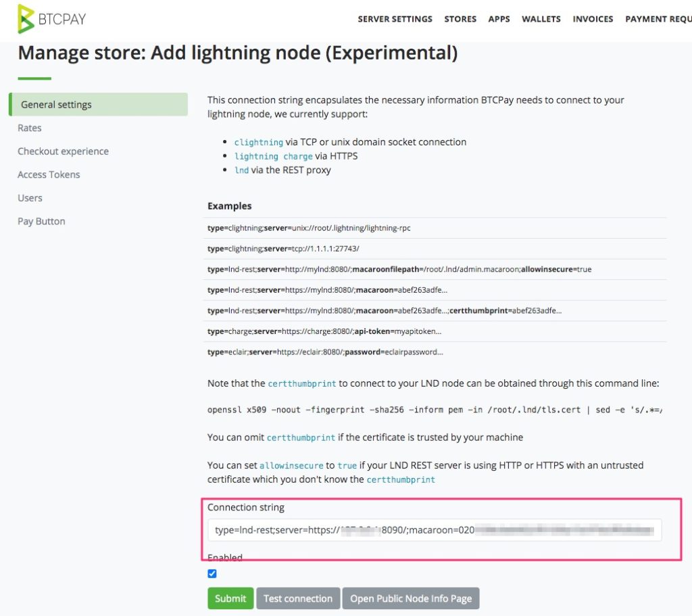The width and height of the screenshot is (692, 616).
Task: Open the Pay Button settings
Action: pos(41,222)
